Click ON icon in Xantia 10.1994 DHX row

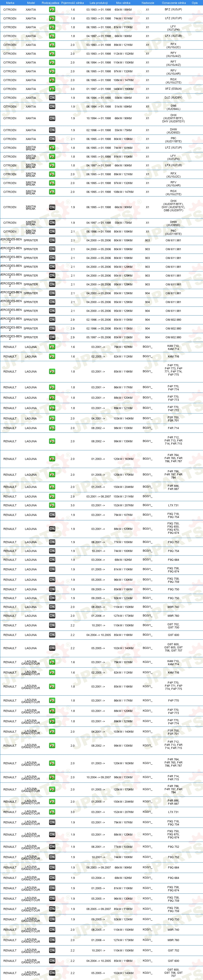pyautogui.click(x=52, y=118)
